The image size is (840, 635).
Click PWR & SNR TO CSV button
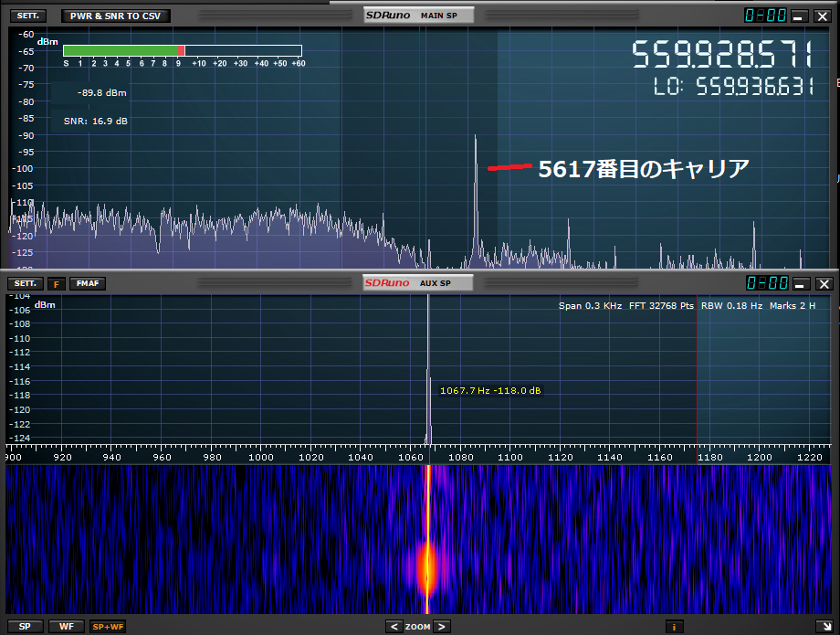[115, 16]
